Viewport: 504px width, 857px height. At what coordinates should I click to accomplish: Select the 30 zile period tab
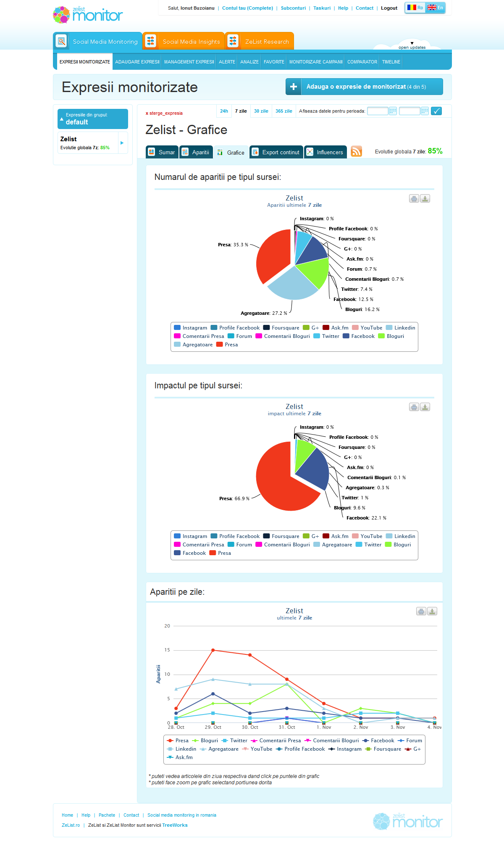[x=261, y=111]
